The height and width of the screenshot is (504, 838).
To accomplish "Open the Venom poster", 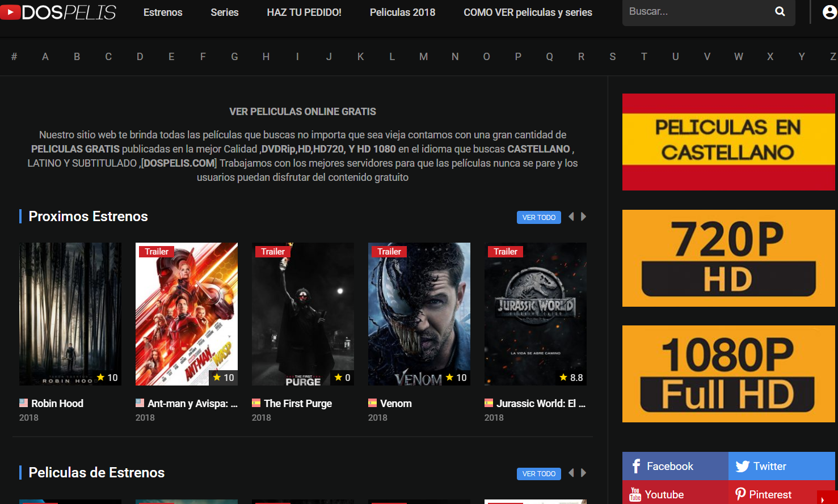I will click(419, 314).
